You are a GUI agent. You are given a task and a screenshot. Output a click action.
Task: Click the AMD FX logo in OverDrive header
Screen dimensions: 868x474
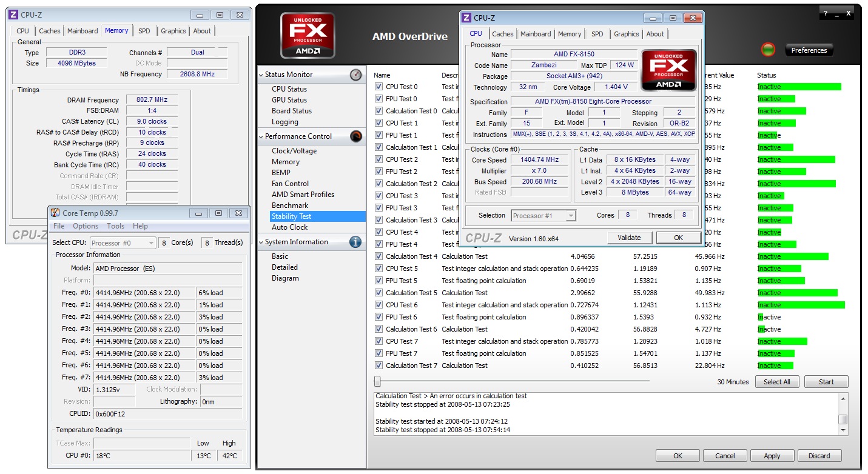pyautogui.click(x=308, y=36)
